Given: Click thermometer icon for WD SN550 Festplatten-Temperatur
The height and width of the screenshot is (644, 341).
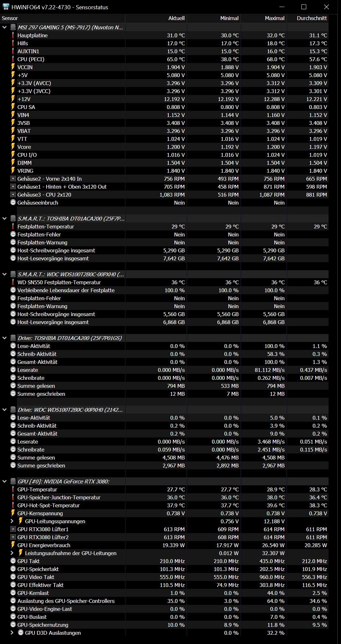Looking at the screenshot, I should pos(13,282).
